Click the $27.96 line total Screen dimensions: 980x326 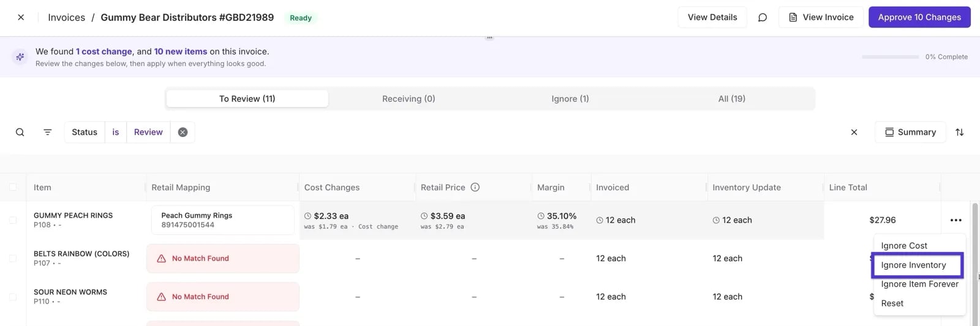(882, 220)
